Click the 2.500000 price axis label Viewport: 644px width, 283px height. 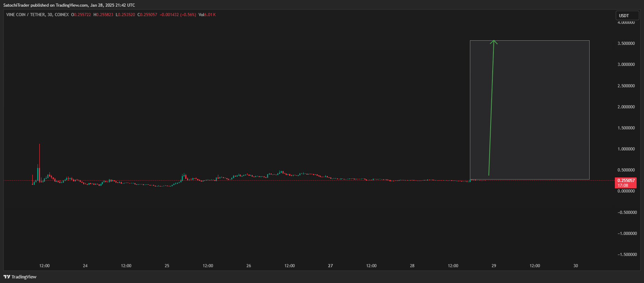point(626,86)
